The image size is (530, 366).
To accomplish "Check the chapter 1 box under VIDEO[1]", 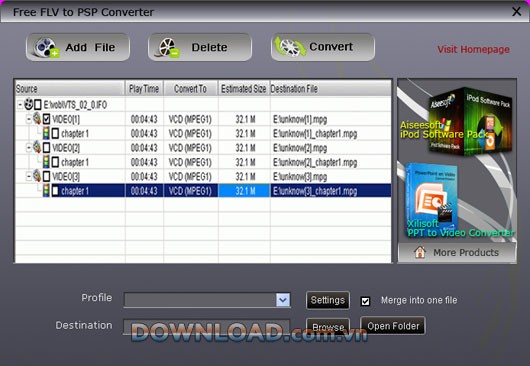I will point(55,133).
